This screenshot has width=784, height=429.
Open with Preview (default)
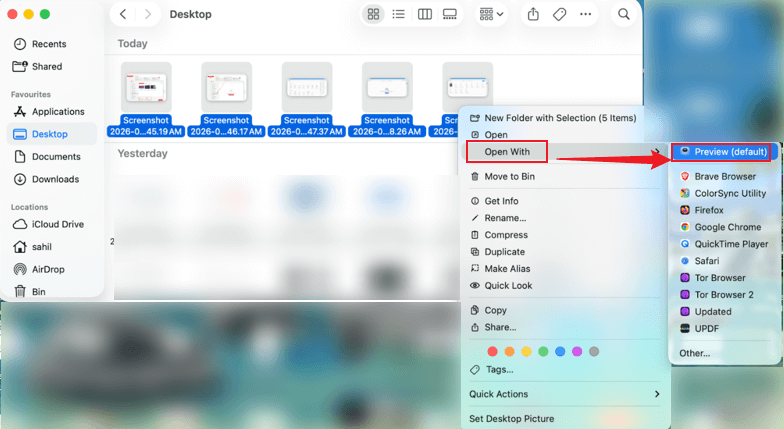click(x=724, y=152)
